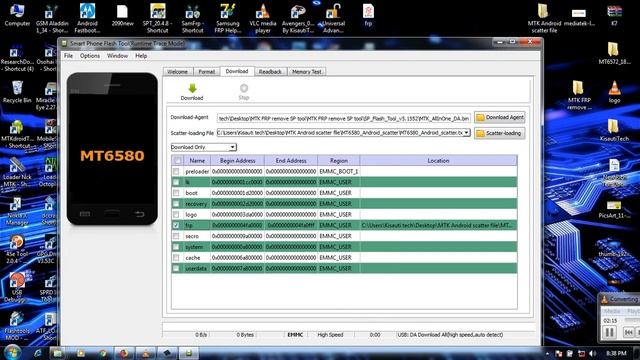640x360 pixels.
Task: Click the Download-Agent path field
Action: pyautogui.click(x=344, y=118)
